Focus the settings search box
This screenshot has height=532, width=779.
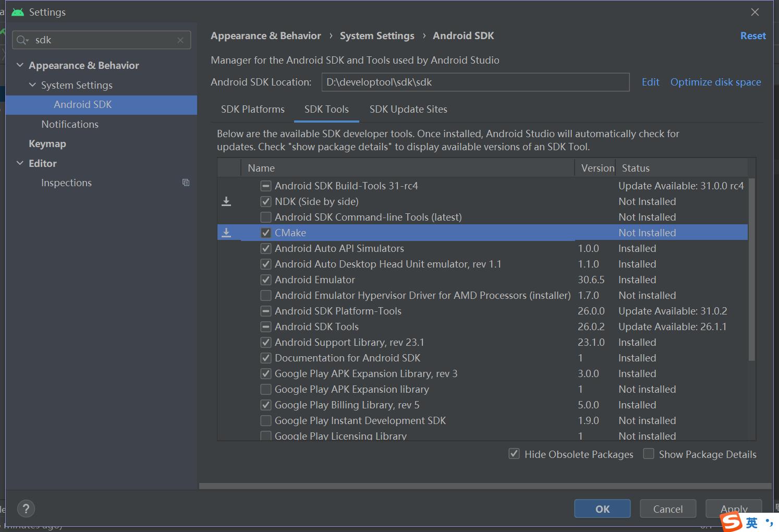tap(102, 40)
